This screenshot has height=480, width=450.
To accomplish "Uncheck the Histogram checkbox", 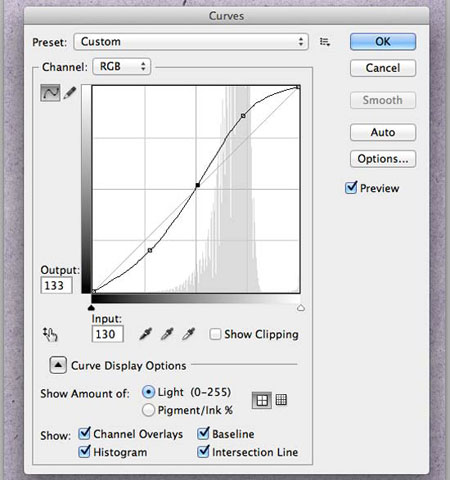I will (x=84, y=452).
